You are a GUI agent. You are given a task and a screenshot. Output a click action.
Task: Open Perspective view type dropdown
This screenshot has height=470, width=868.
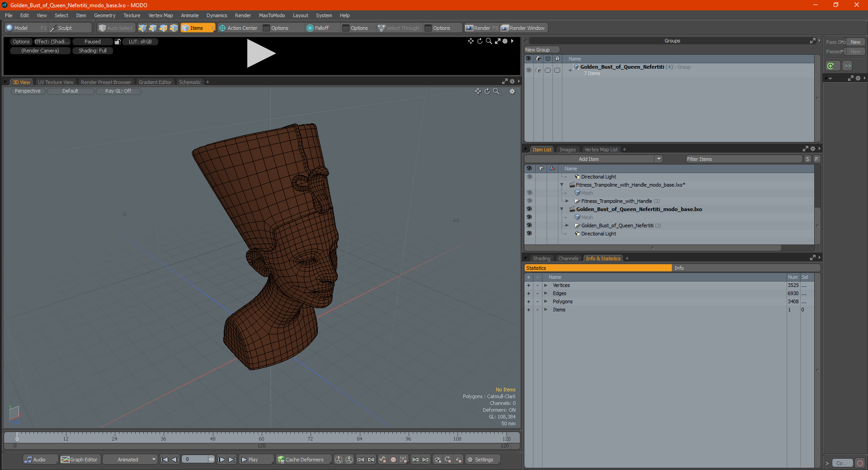coord(28,91)
